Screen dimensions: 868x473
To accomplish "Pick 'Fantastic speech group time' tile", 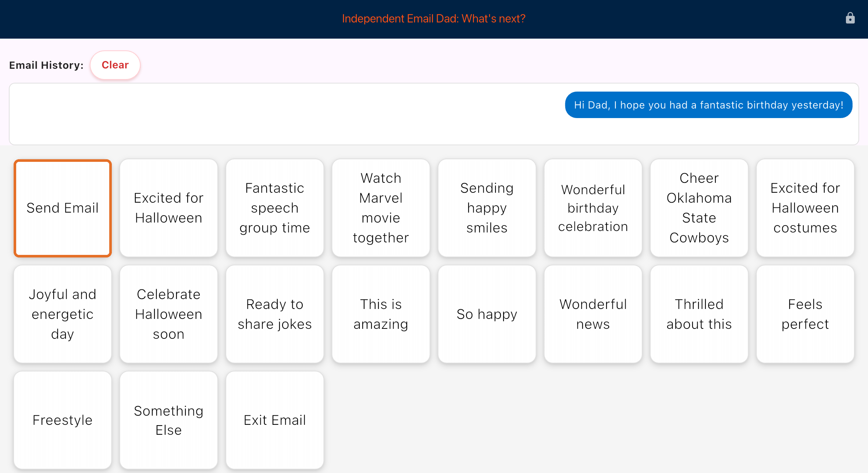I will click(275, 208).
